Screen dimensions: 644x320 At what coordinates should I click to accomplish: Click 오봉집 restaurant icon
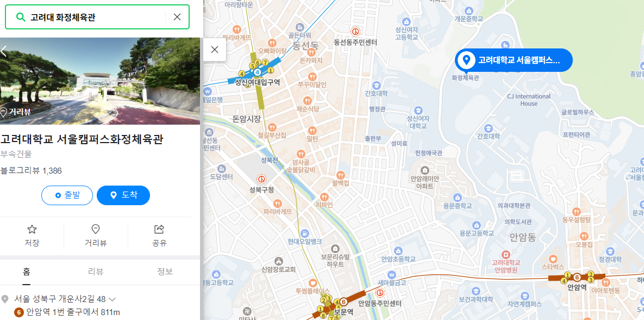click(584, 236)
